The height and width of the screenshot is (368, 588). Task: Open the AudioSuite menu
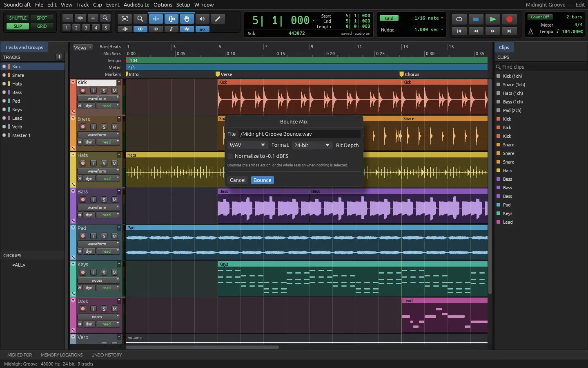click(x=136, y=4)
